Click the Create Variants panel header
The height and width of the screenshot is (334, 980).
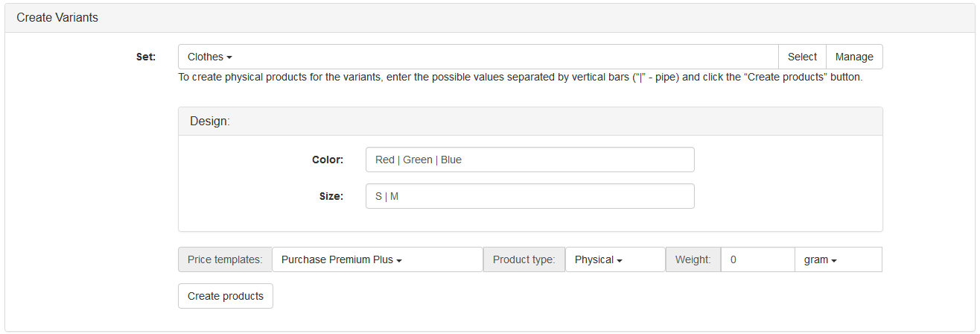pyautogui.click(x=57, y=17)
